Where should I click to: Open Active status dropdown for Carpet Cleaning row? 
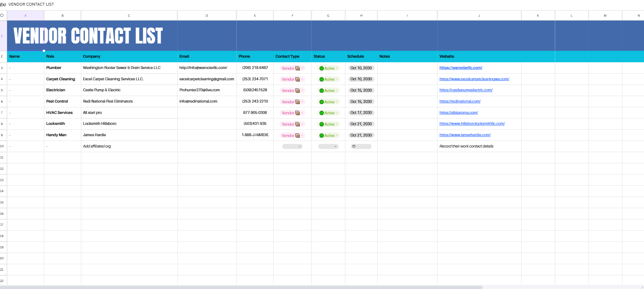point(329,79)
